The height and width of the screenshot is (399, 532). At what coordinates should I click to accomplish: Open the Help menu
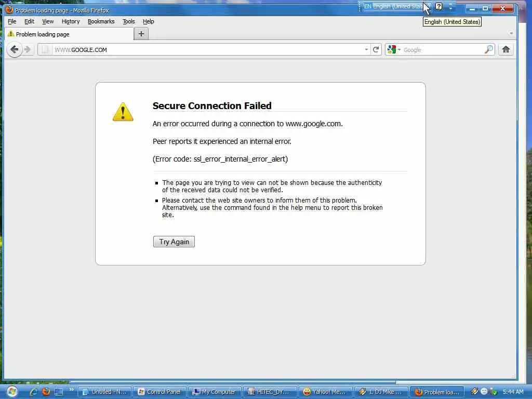[x=148, y=21]
